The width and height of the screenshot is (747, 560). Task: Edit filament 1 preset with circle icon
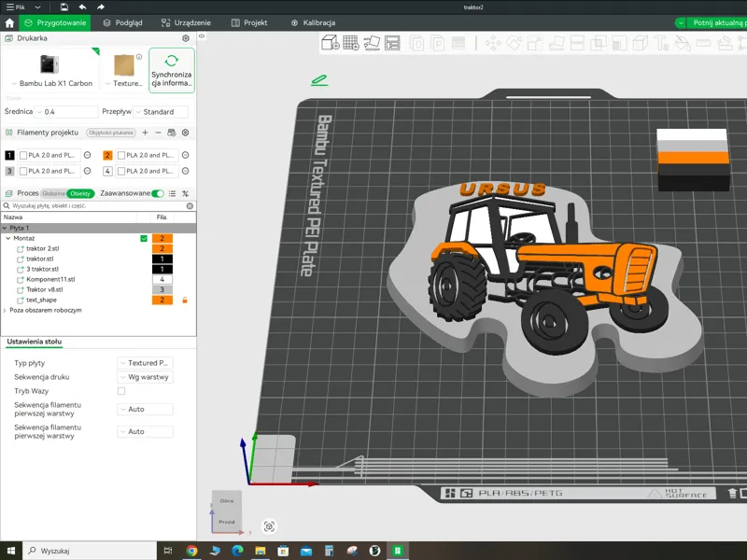[87, 155]
